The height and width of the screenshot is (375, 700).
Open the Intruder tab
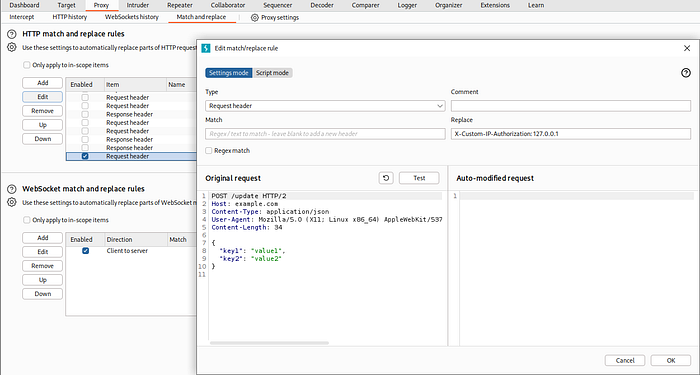(x=138, y=5)
